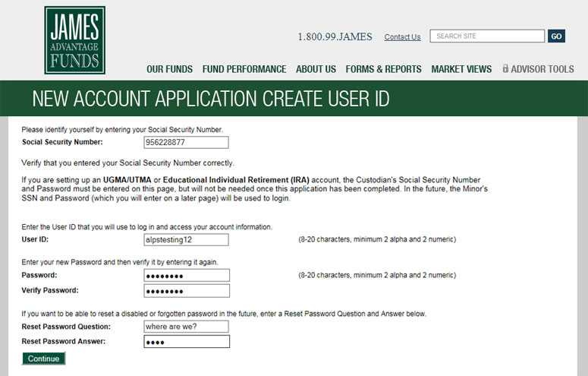Open the Advisor Tools menu label
This screenshot has width=588, height=376.
[x=542, y=69]
